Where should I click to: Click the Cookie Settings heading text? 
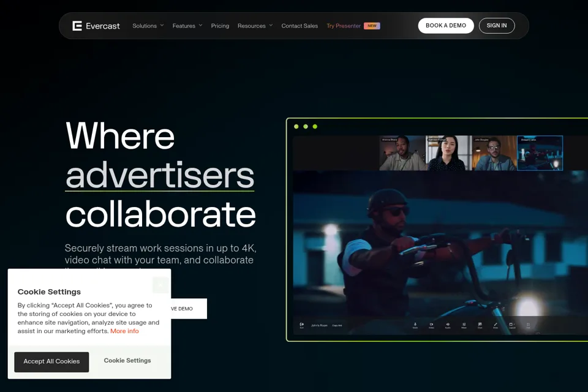(x=49, y=292)
